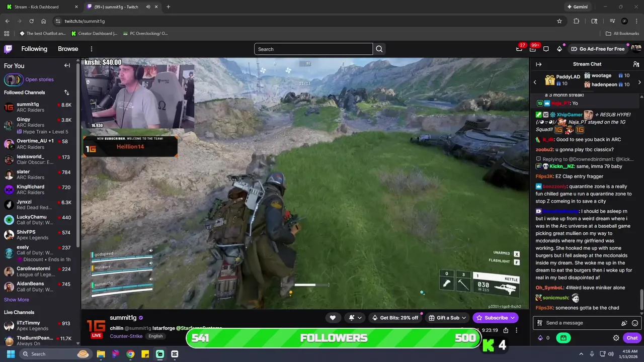Open the Whispers speech bubble icon
The width and height of the screenshot is (644, 362).
tap(546, 49)
